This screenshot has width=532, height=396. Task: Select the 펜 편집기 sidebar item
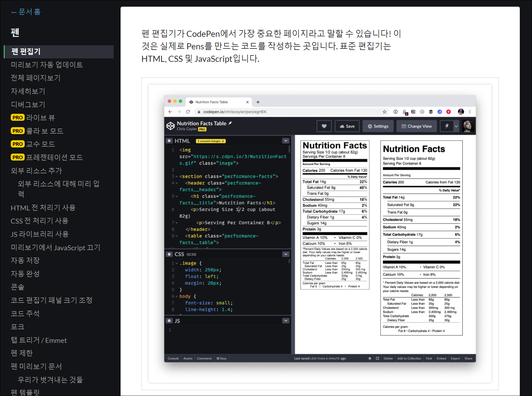point(59,52)
